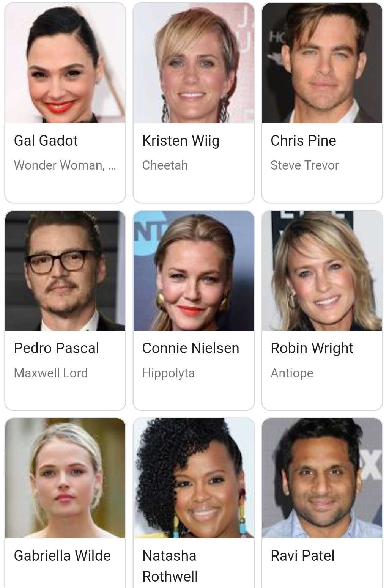
Task: Click the Steve Trevor role text
Action: point(305,165)
